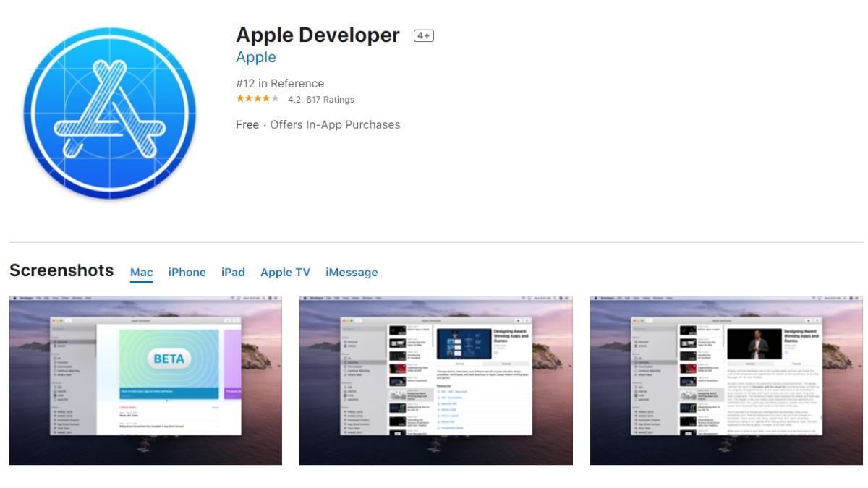This screenshot has width=868, height=488.
Task: Open the screenshot showing the presenter video
Action: [726, 380]
